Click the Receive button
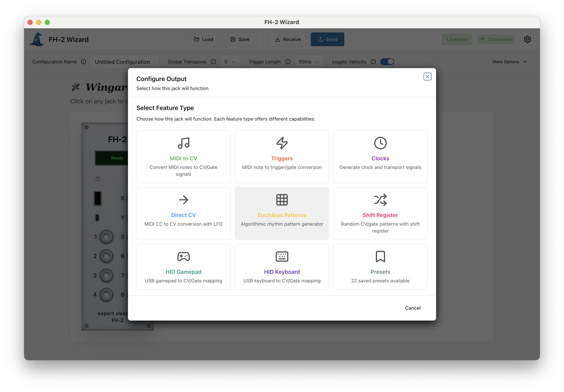Viewport: 564px width, 392px height. [288, 39]
